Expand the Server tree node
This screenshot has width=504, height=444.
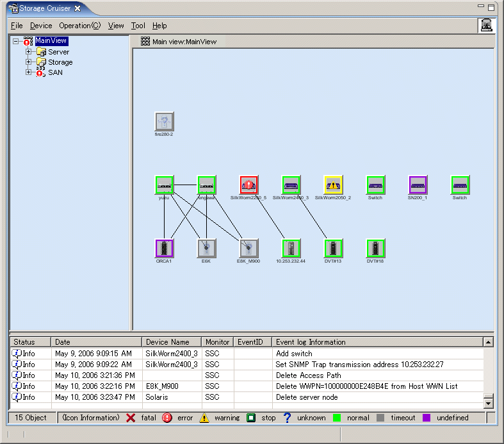click(x=28, y=51)
